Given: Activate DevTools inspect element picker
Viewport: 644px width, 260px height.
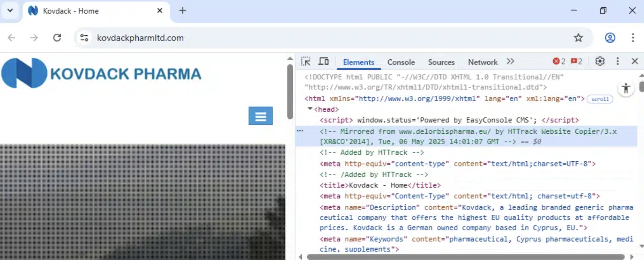Looking at the screenshot, I should (x=306, y=62).
